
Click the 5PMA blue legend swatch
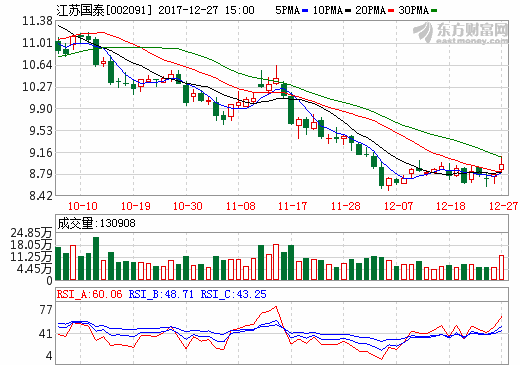[305, 11]
